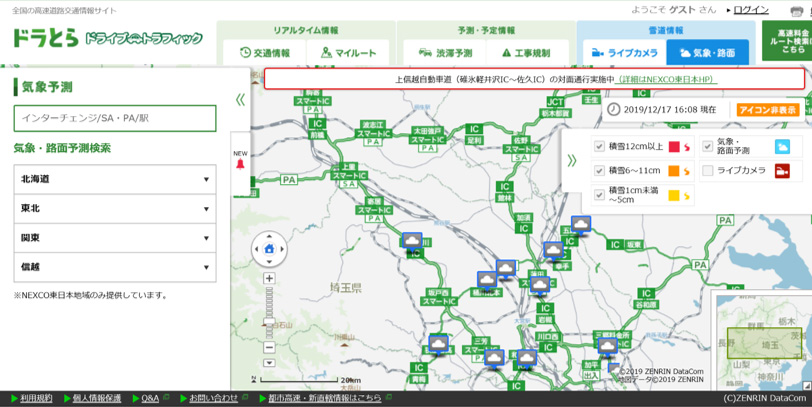This screenshot has width=812, height=407.
Task: Collapse the left search panel with the double chevron
Action: pyautogui.click(x=240, y=99)
